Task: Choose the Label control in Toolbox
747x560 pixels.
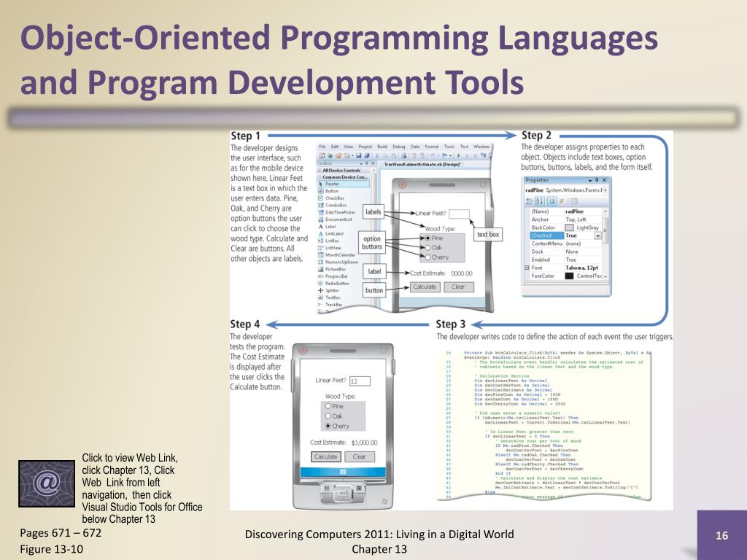Action: coord(327,227)
